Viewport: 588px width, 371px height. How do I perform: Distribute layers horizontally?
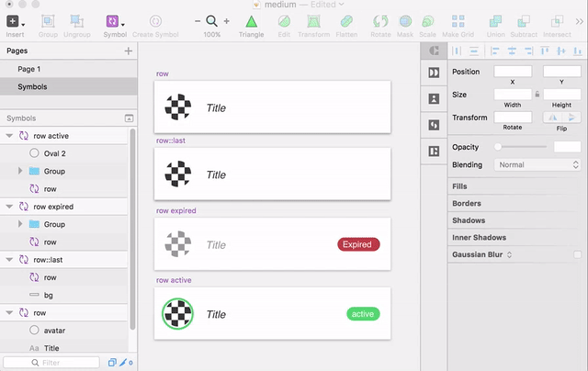(457, 51)
